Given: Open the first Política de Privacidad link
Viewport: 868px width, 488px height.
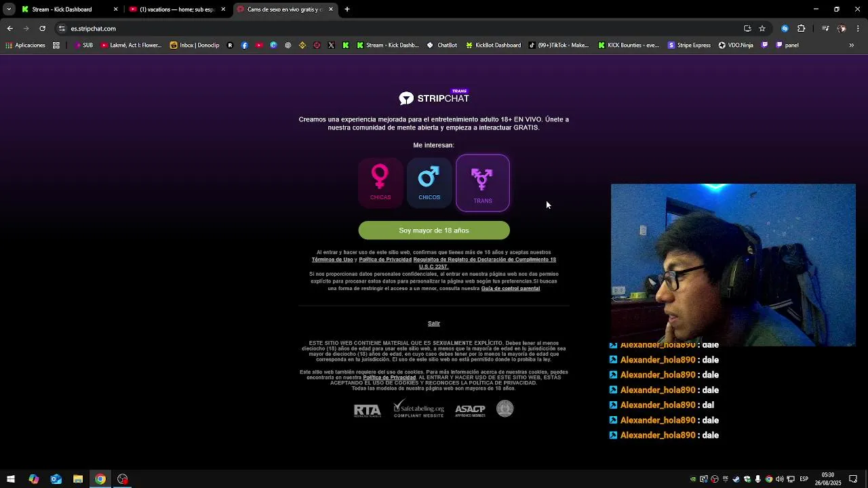Looking at the screenshot, I should (385, 260).
